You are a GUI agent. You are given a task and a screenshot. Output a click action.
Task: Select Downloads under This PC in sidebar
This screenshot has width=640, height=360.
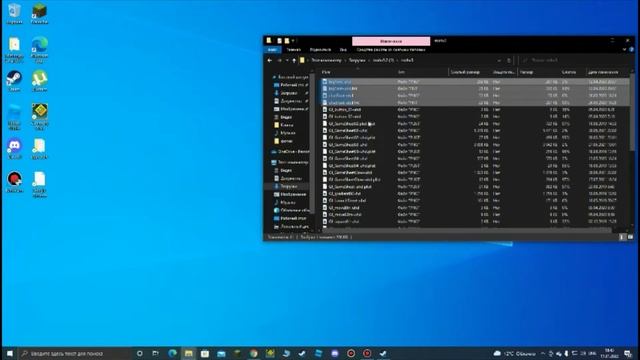point(289,187)
